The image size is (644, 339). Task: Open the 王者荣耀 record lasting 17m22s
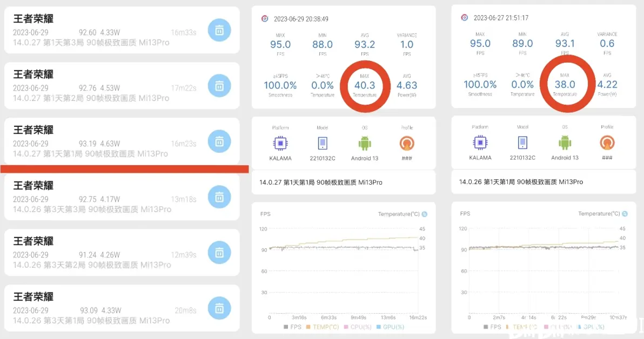click(x=122, y=86)
